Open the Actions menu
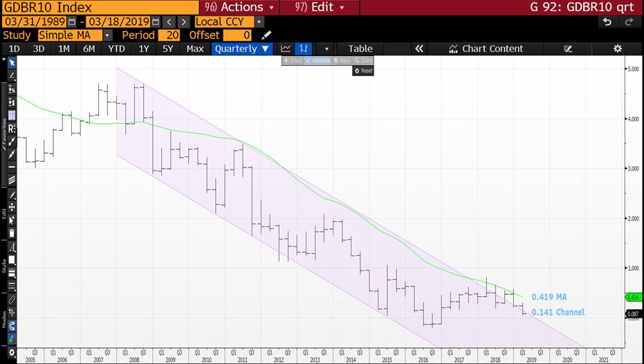 239,8
